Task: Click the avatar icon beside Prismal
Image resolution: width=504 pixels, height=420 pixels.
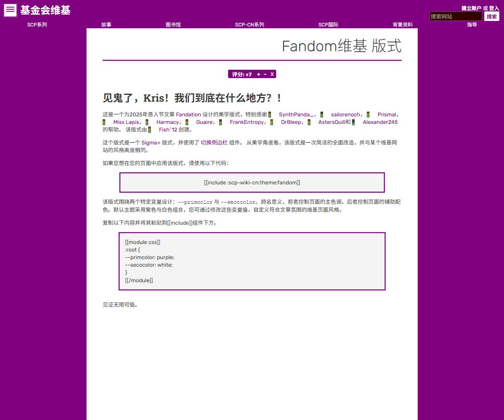Action: (368, 115)
